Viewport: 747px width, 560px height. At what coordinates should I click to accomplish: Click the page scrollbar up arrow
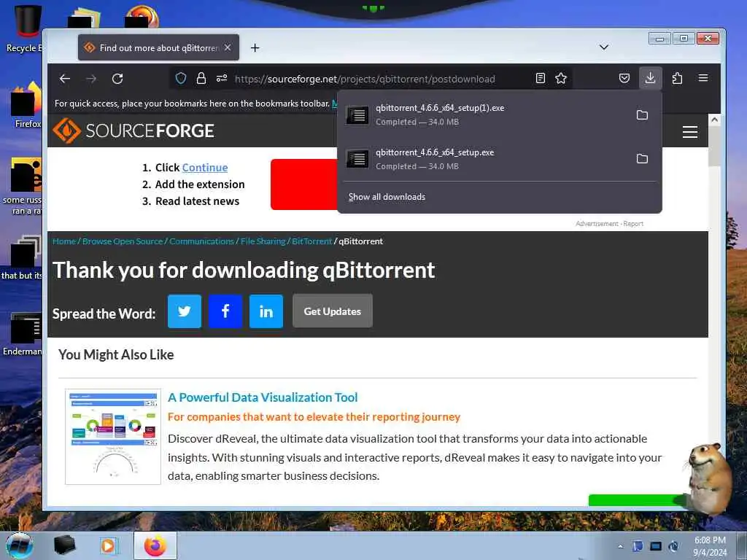coord(714,120)
